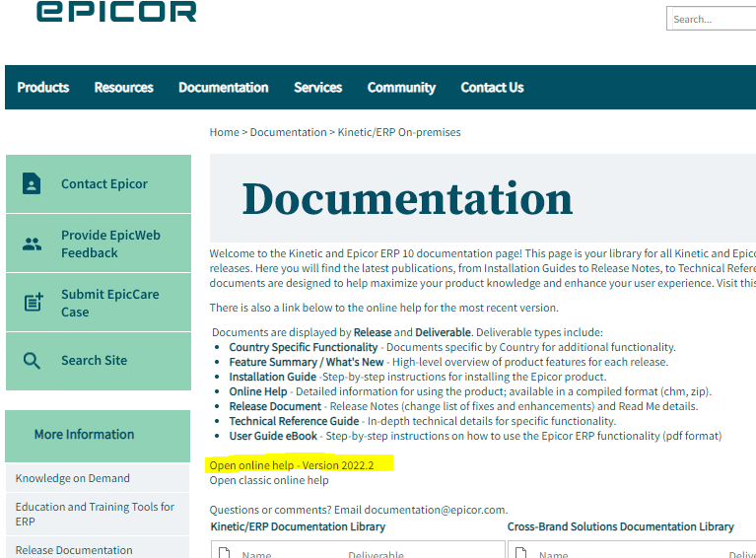Open the Community menu
The width and height of the screenshot is (756, 558).
click(401, 88)
